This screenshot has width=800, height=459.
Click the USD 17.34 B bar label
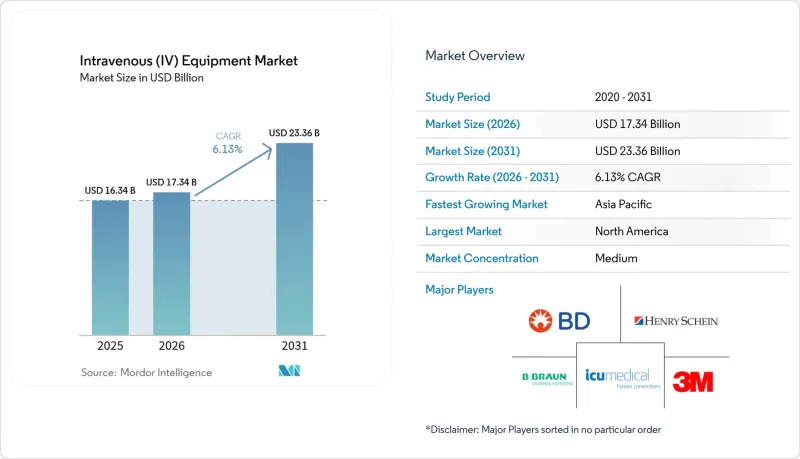click(x=171, y=183)
